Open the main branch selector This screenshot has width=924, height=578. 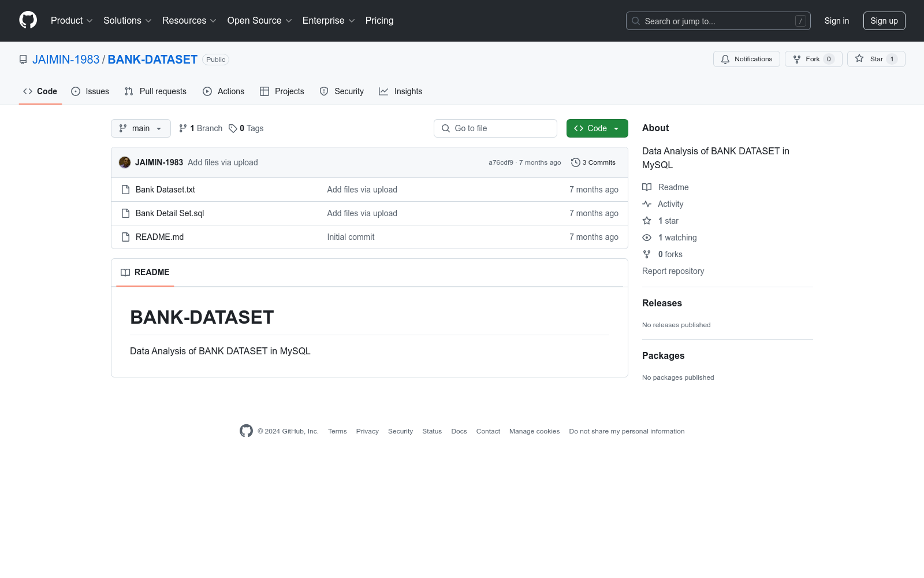141,128
